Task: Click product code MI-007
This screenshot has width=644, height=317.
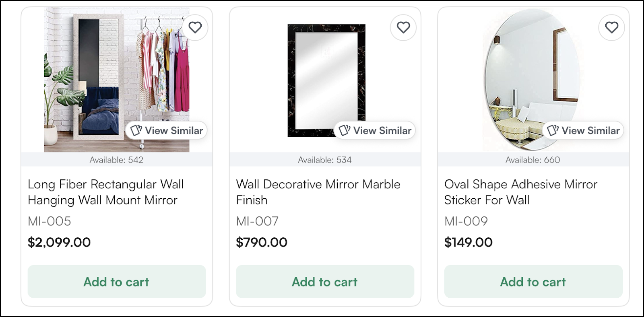Action: [x=258, y=221]
